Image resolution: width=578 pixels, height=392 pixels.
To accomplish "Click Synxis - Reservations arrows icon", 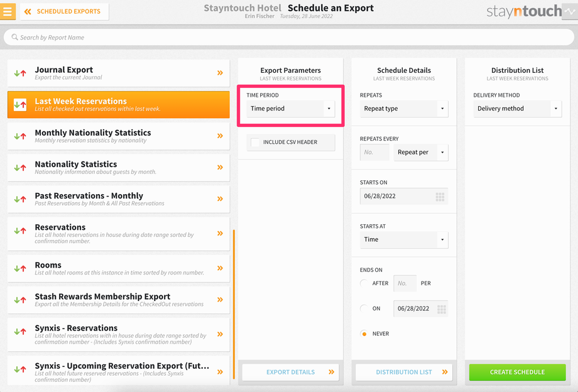I will (20, 331).
